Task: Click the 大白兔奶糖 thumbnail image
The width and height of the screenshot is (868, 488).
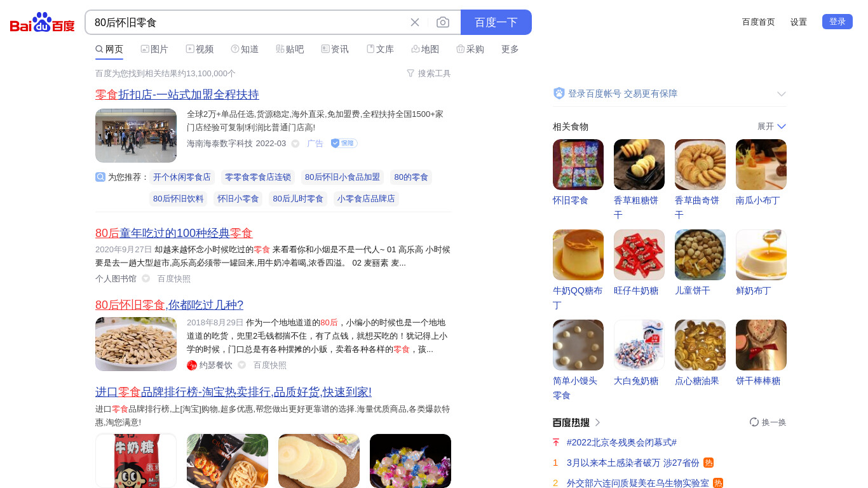Action: click(639, 345)
